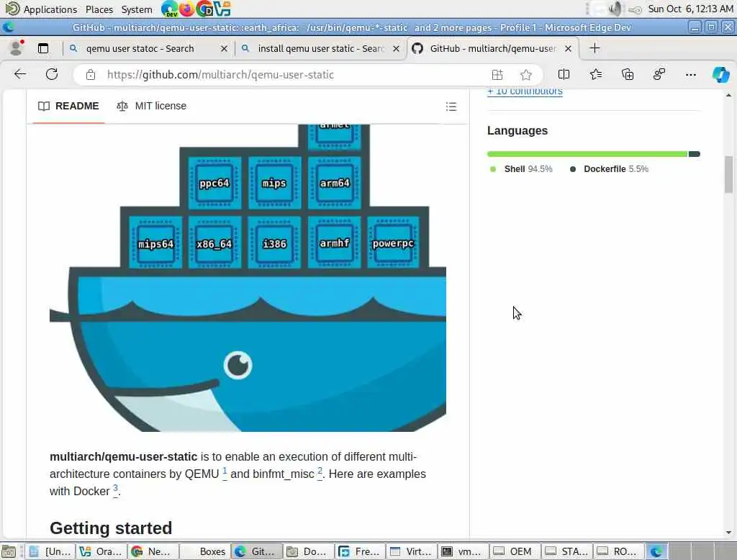This screenshot has width=737, height=560.
Task: Click the scrollbar up arrow
Action: point(728,96)
